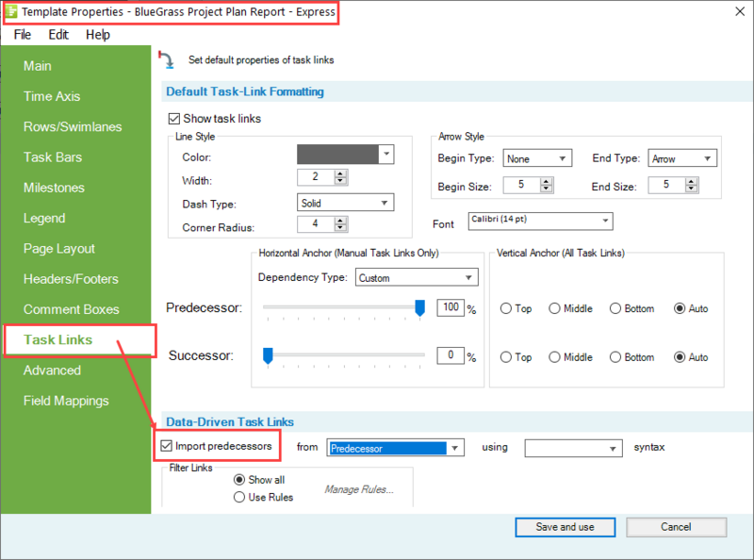This screenshot has width=754, height=560.
Task: Select Top for Predecessor vertical anchor
Action: 505,308
